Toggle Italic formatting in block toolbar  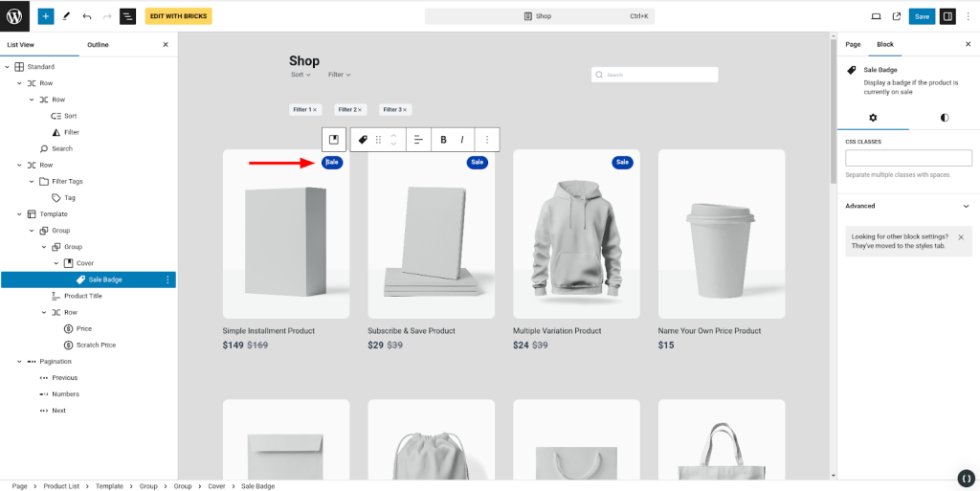[x=462, y=140]
